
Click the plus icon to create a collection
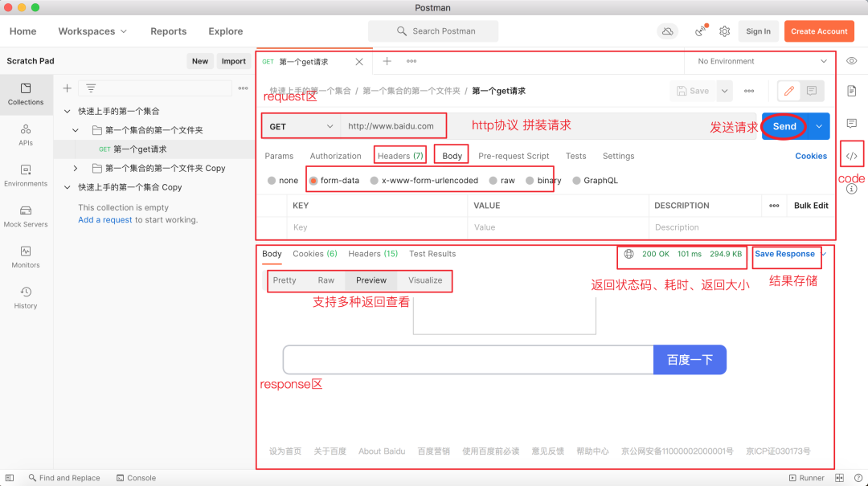point(67,88)
